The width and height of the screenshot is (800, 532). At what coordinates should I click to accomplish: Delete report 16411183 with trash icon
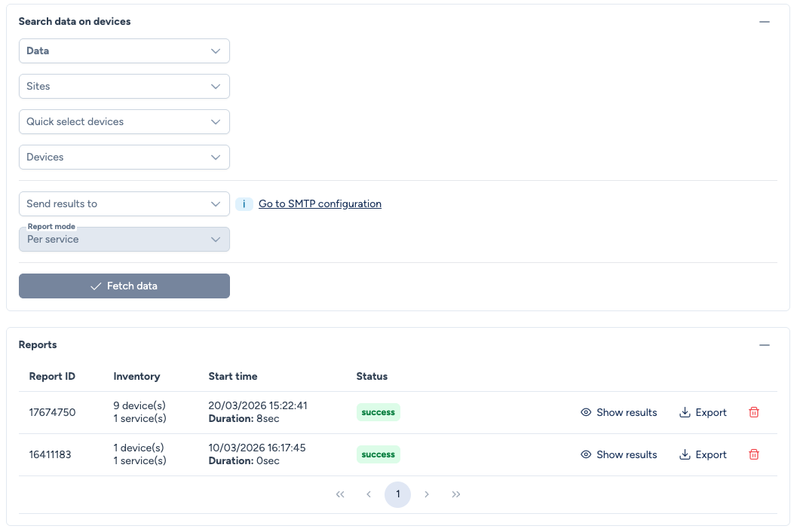point(753,454)
